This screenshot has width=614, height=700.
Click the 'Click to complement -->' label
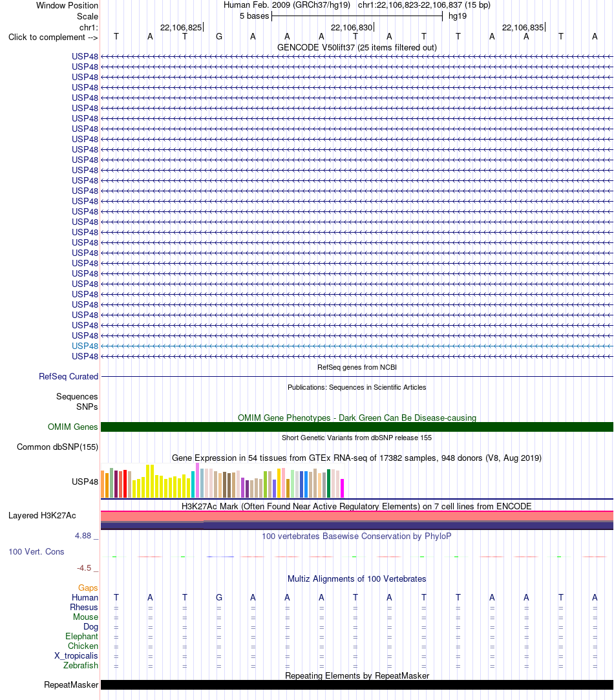[x=53, y=37]
